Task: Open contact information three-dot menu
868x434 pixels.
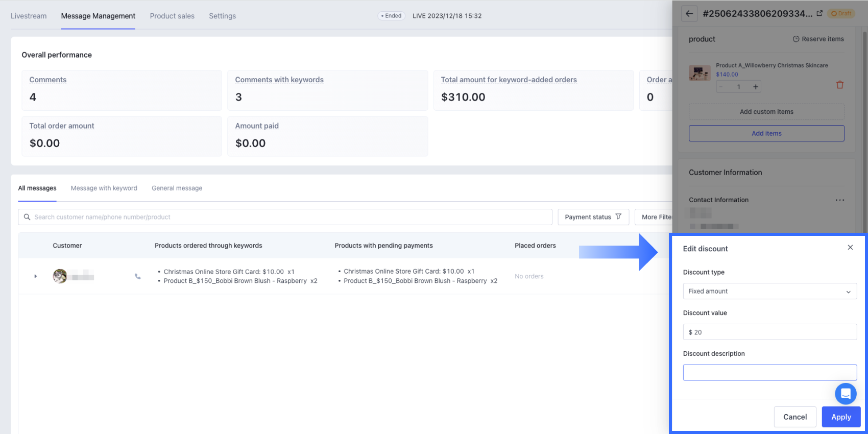Action: coord(840,200)
